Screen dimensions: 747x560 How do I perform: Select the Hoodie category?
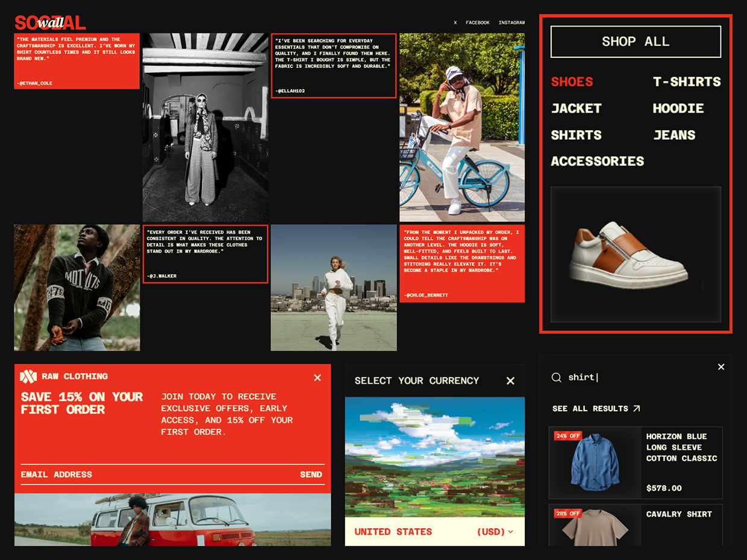(678, 108)
